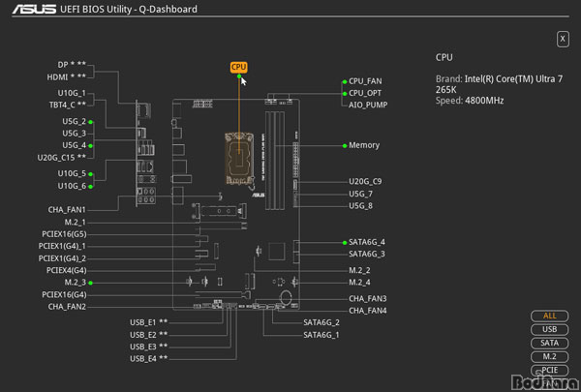This screenshot has width=581, height=392.
Task: Select the PCIEX16(G4) slot label
Action: [64, 295]
